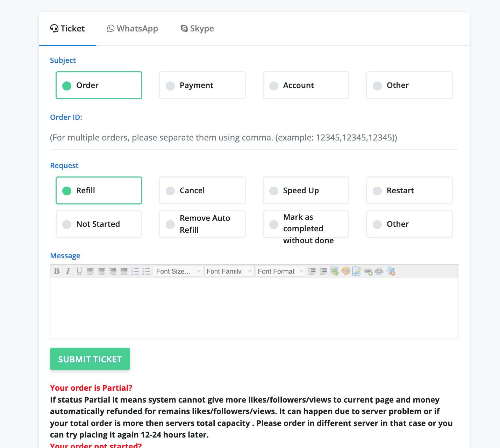Choose Mark as completed without done
The height and width of the screenshot is (448, 500).
[306, 224]
